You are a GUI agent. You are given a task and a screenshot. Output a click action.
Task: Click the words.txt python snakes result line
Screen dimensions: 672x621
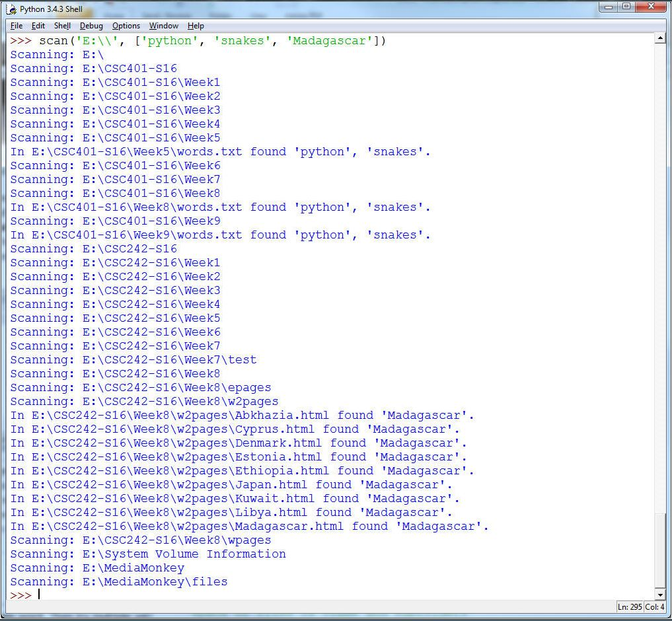coord(218,151)
